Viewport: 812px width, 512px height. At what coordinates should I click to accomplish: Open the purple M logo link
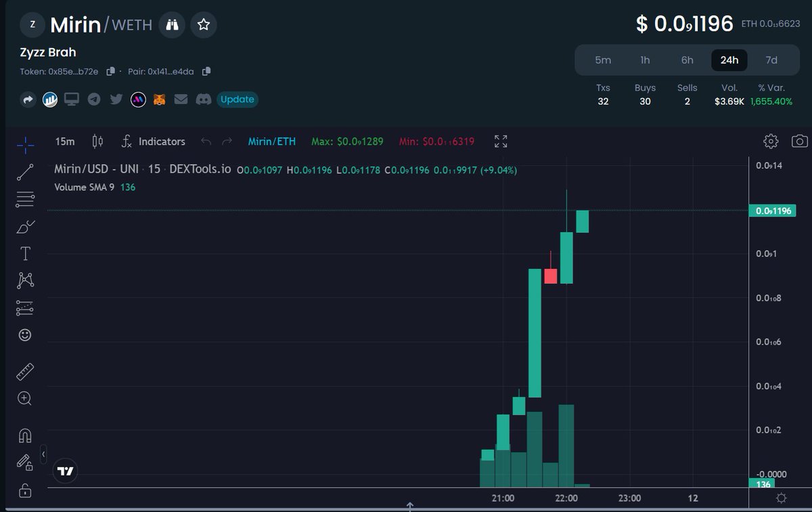[x=138, y=100]
